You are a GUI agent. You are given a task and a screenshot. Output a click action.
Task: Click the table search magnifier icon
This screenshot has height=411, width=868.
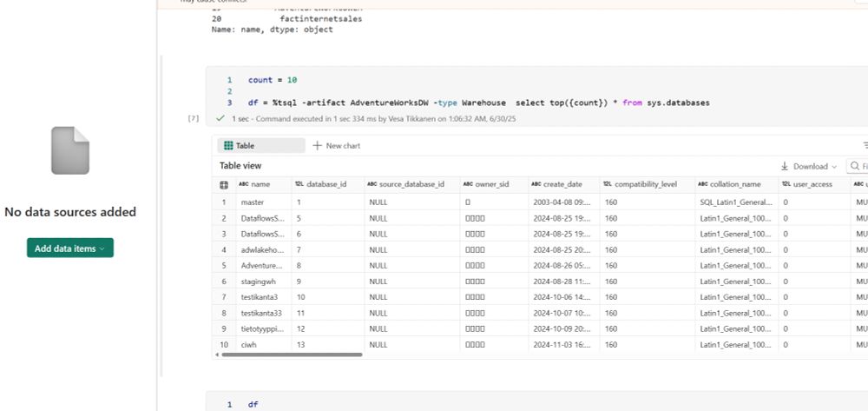pos(856,166)
